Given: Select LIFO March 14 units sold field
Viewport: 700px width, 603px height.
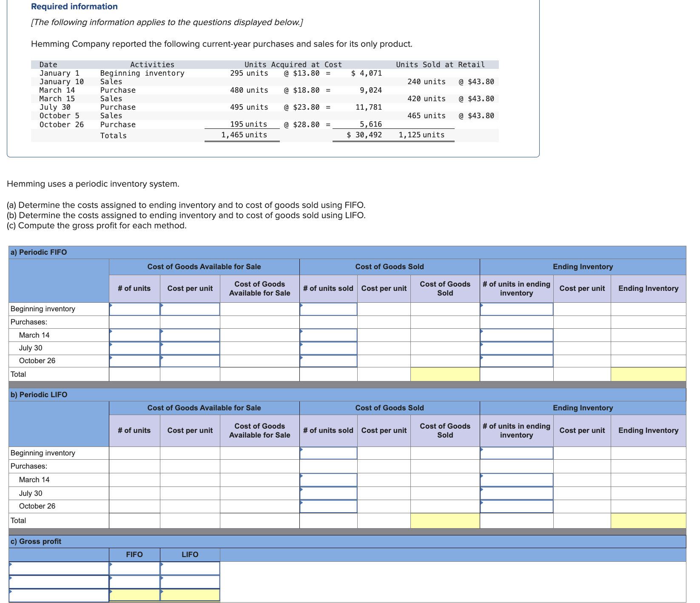Looking at the screenshot, I should [328, 480].
